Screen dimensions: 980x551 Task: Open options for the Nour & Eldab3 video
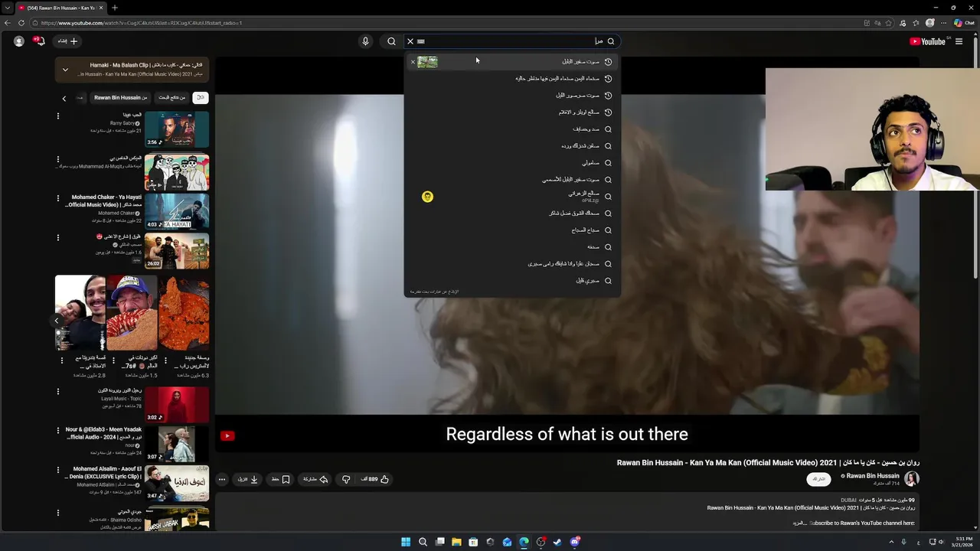(57, 431)
